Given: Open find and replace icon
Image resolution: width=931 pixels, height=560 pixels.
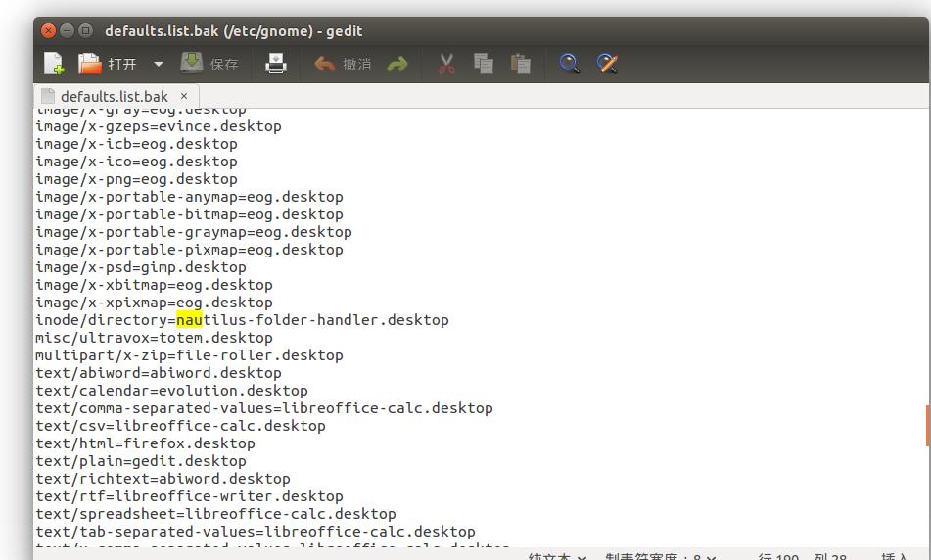Looking at the screenshot, I should 607,64.
